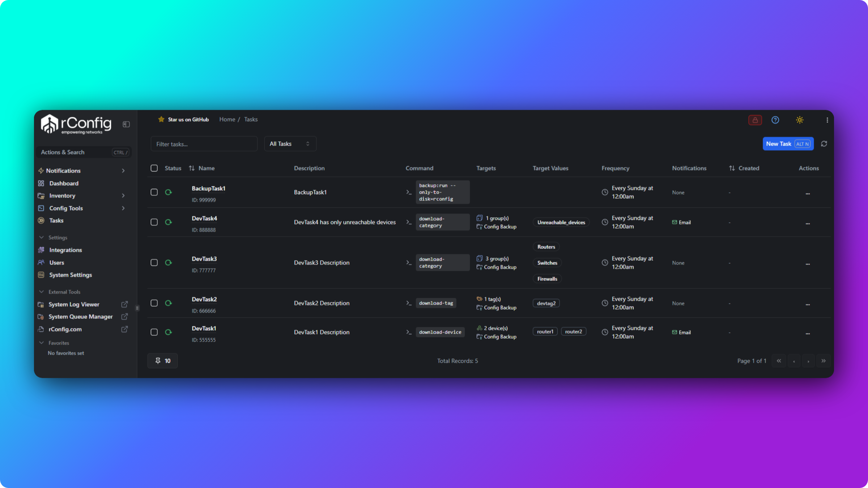Click the sort arrows beside Name column
The height and width of the screenshot is (488, 868).
coord(192,168)
